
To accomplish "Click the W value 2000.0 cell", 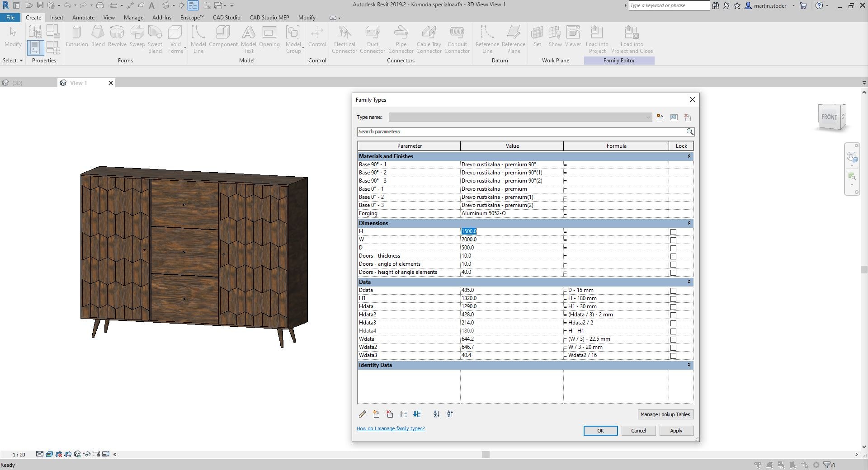I will tap(512, 240).
